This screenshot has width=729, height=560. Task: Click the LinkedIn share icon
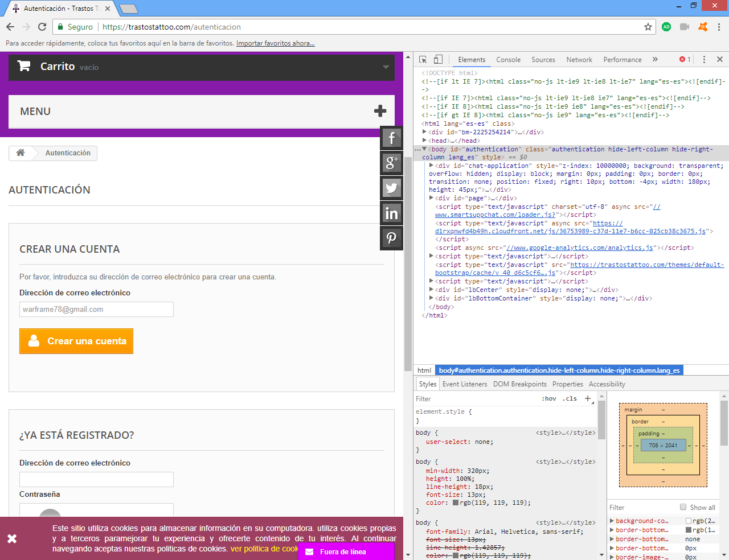[x=391, y=213]
